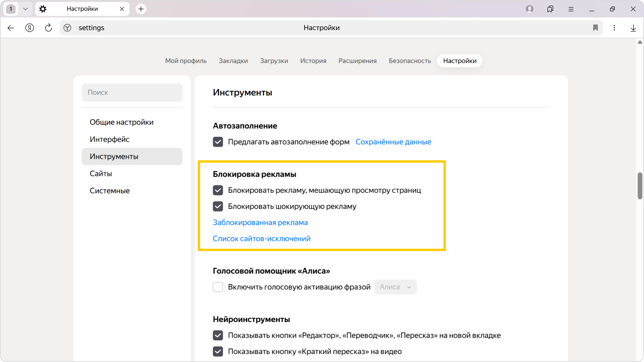Click the back navigation arrow
The width and height of the screenshot is (644, 362).
click(11, 28)
